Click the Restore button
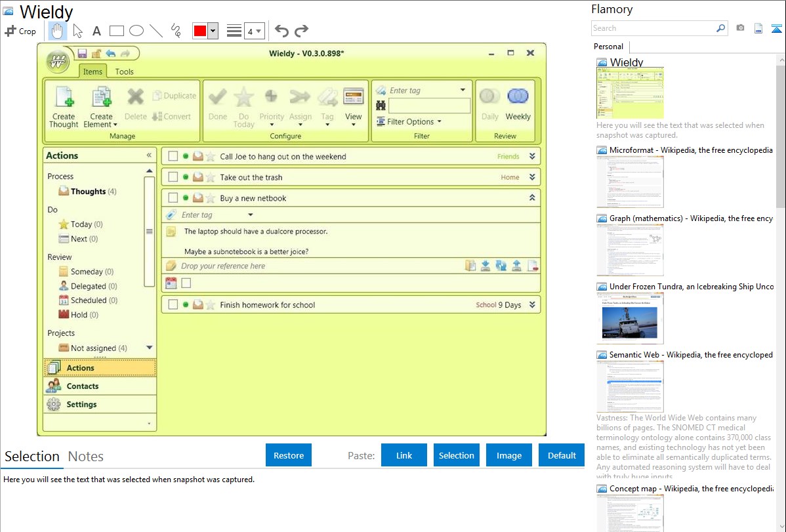The image size is (786, 532). pyautogui.click(x=289, y=455)
